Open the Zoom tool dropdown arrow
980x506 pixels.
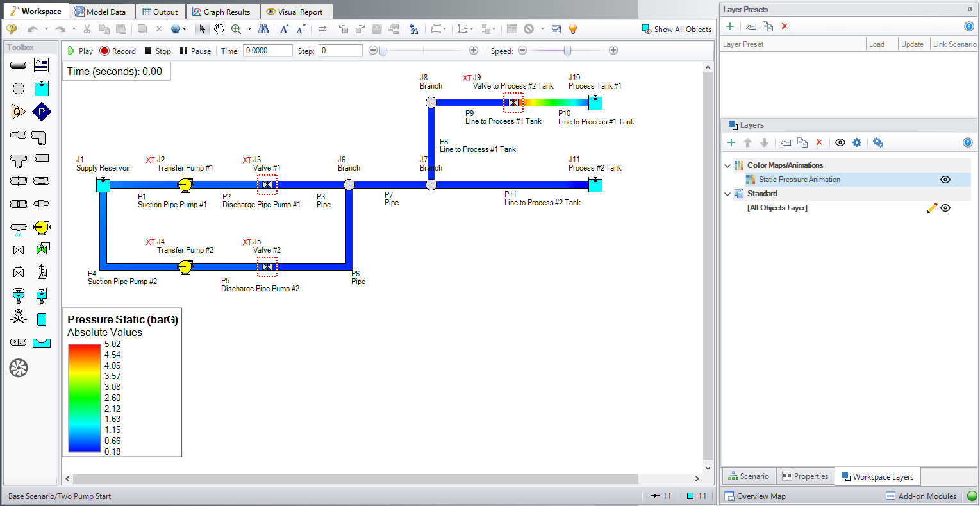click(x=247, y=29)
